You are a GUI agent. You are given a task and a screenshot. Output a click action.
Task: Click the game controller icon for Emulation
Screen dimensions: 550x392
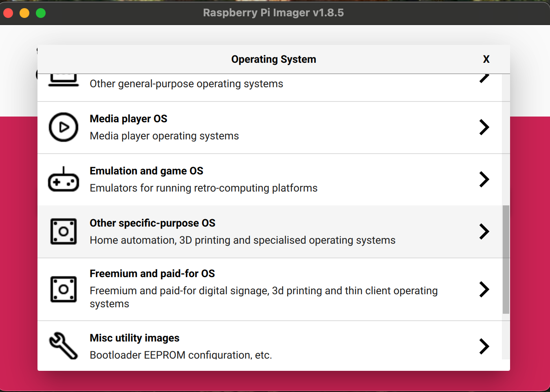tap(64, 179)
